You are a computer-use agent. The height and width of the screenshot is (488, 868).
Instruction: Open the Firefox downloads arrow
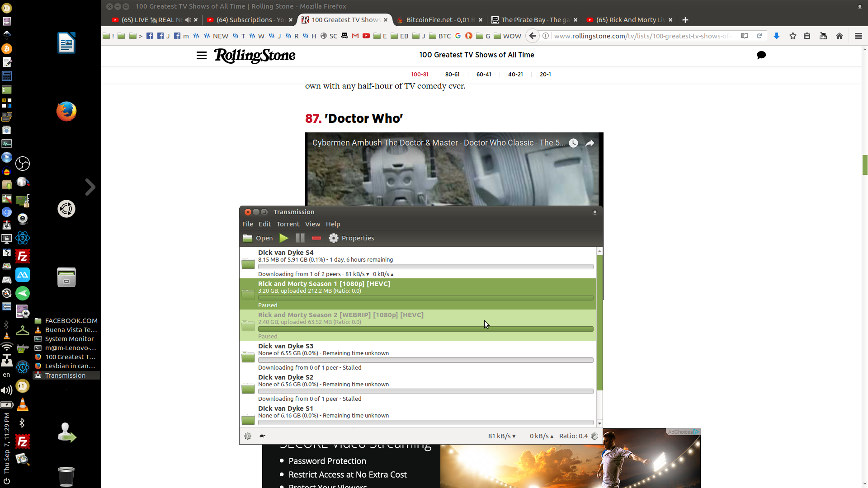click(777, 36)
